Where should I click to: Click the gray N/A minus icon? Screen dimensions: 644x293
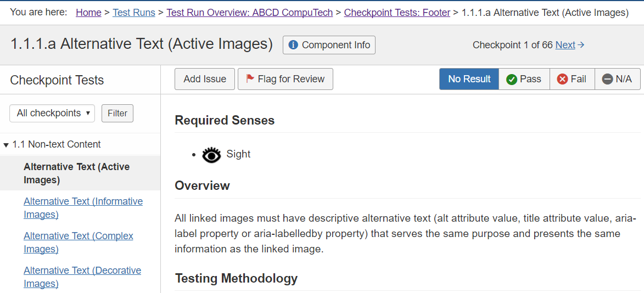607,80
